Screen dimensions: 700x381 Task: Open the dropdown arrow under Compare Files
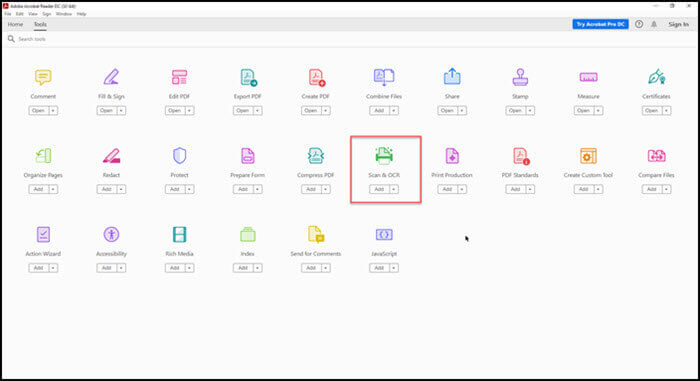click(666, 189)
